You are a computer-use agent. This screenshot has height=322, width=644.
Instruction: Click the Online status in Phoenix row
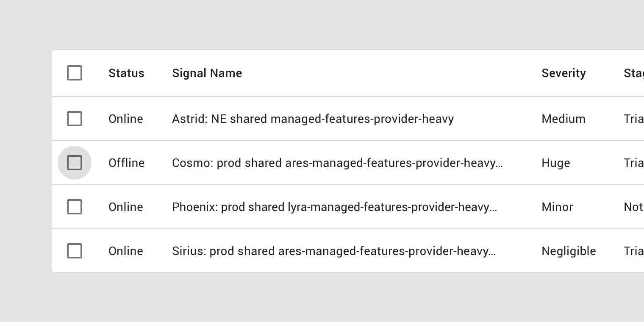(x=125, y=207)
